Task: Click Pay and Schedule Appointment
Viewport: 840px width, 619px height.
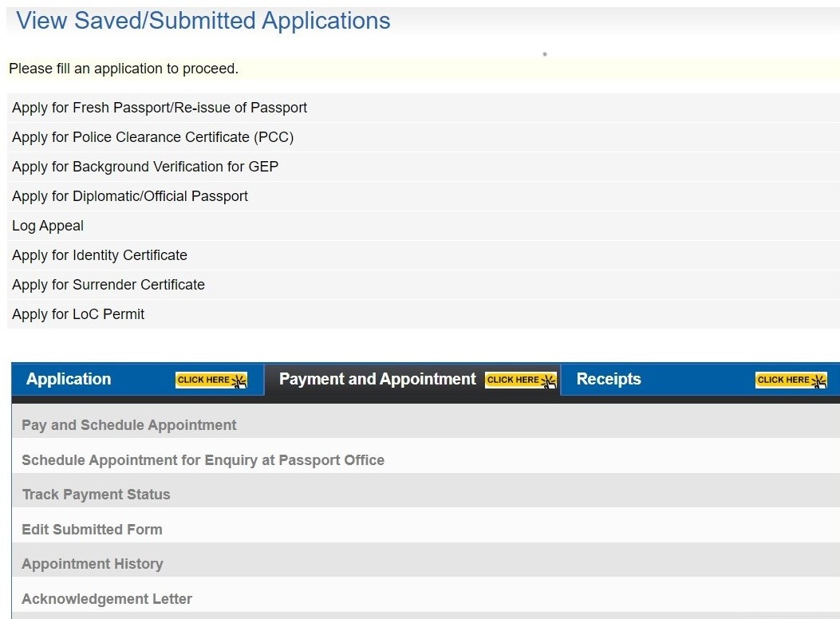Action: (x=129, y=425)
